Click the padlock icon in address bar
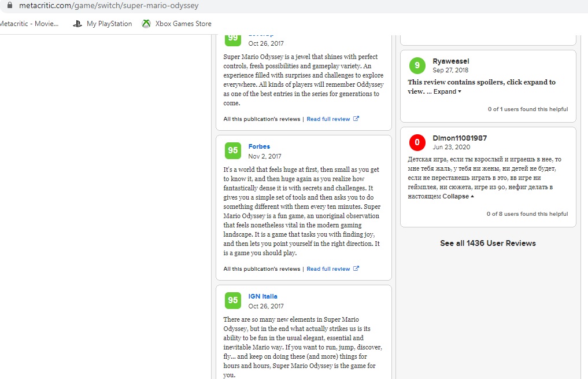588x379 pixels. coord(10,5)
